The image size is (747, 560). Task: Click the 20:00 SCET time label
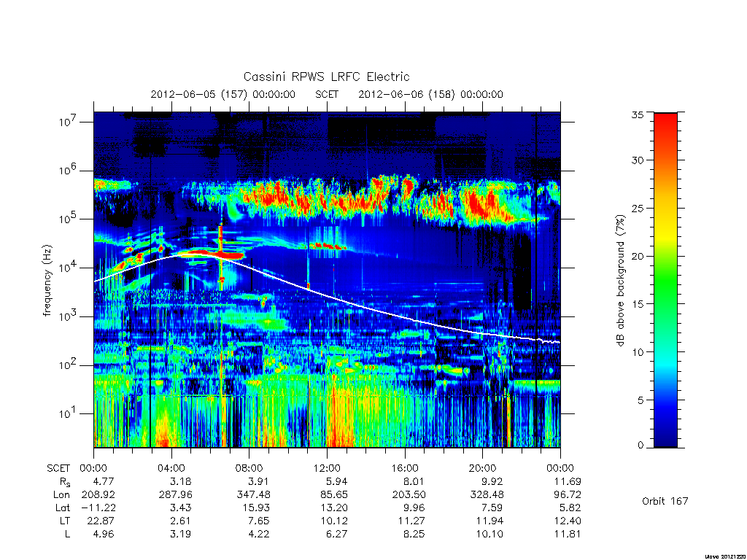click(x=482, y=468)
